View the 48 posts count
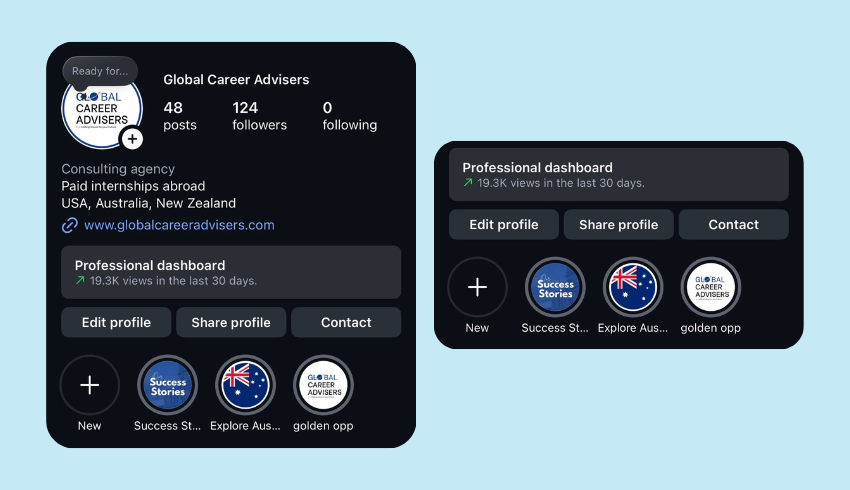Viewport: 850px width, 490px height. click(179, 116)
